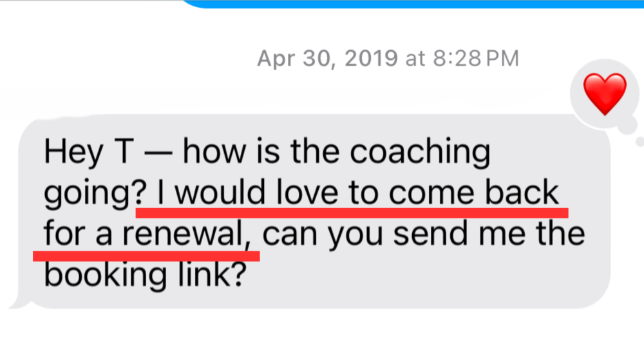Tap the red heart reaction
Viewport: 644px width, 362px height.
coord(604,93)
